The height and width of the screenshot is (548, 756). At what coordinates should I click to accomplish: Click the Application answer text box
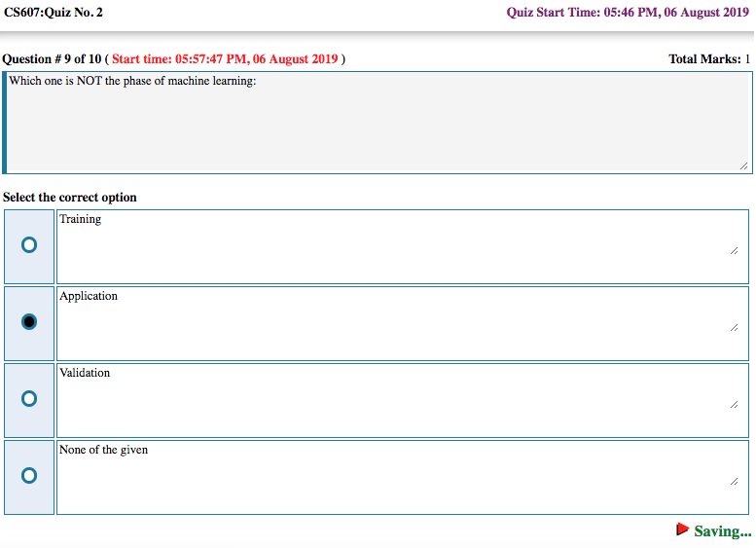[403, 324]
